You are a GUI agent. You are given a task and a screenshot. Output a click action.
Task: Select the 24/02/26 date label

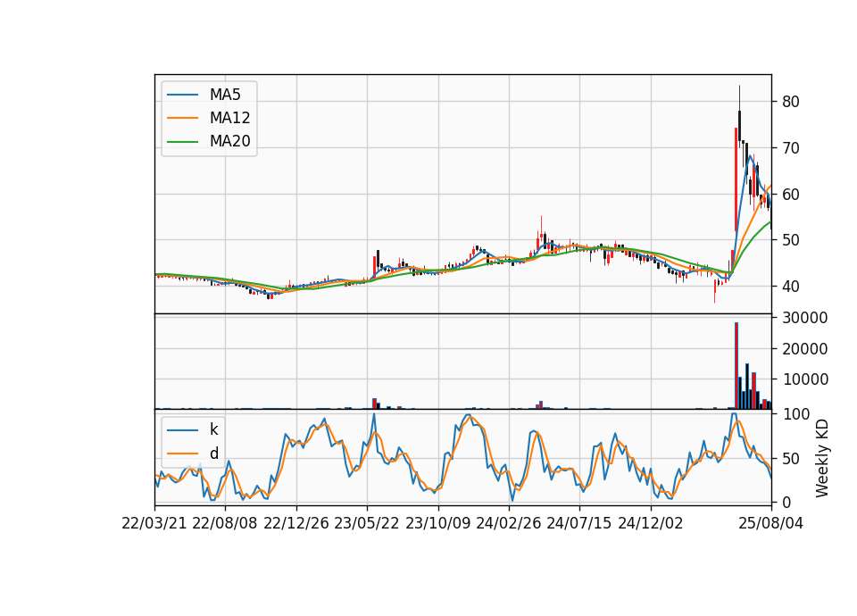click(x=508, y=523)
